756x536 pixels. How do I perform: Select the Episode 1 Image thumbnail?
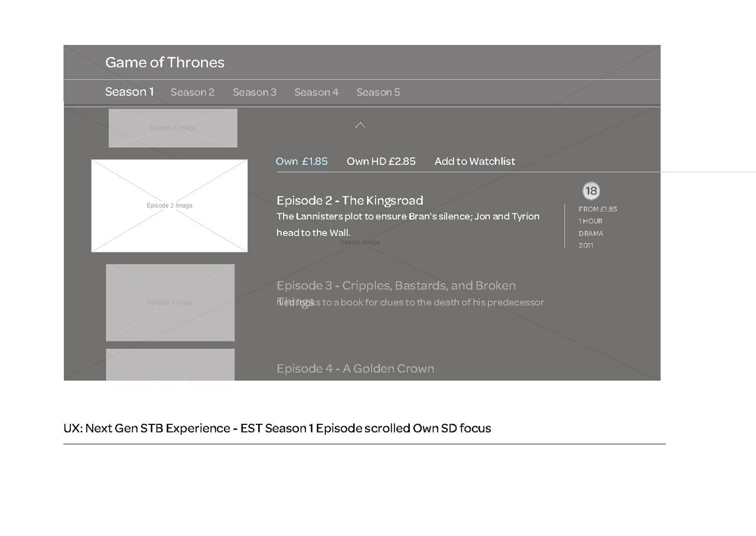tap(173, 128)
